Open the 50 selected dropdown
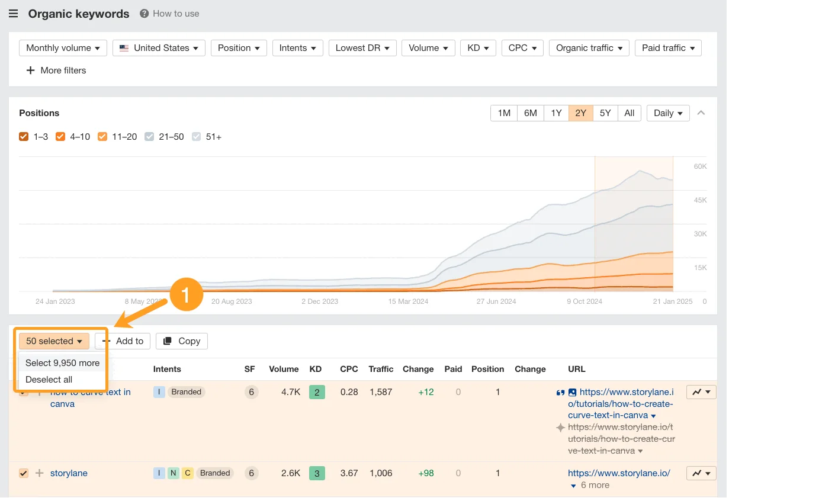This screenshot has width=835, height=504. click(53, 341)
